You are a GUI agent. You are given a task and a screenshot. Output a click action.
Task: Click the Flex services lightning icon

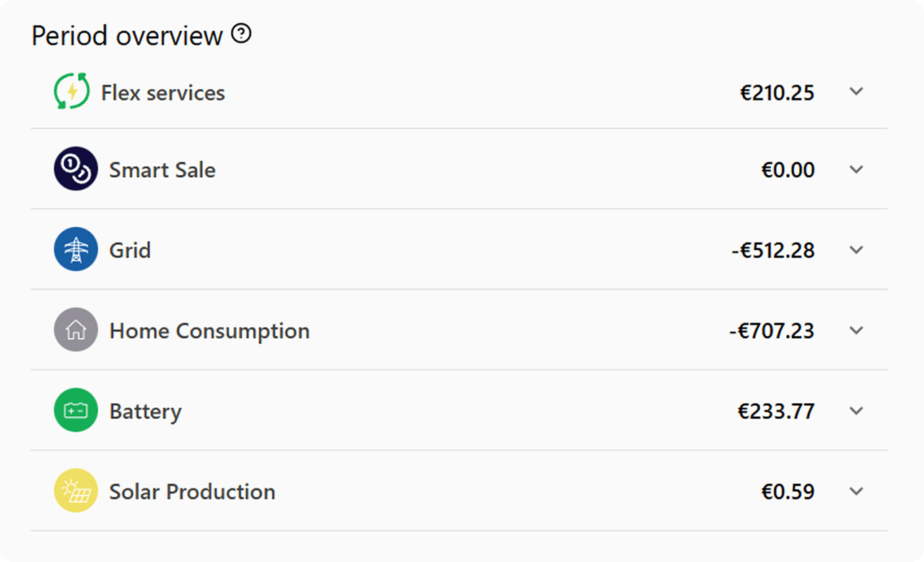point(72,92)
